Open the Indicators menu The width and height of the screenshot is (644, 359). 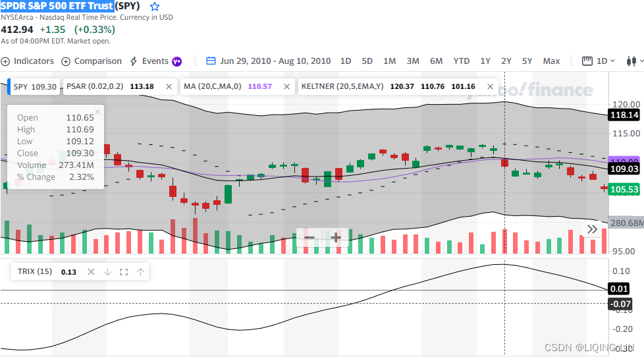tap(28, 61)
